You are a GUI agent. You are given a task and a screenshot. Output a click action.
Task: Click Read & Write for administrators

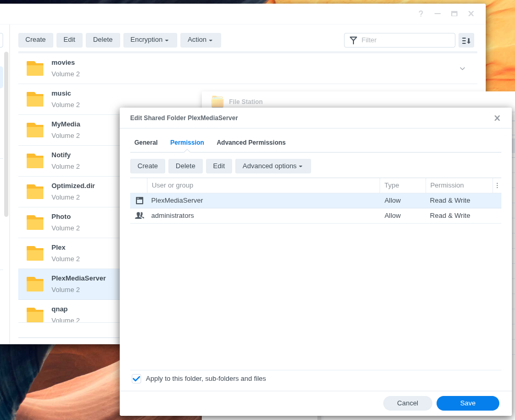click(450, 216)
